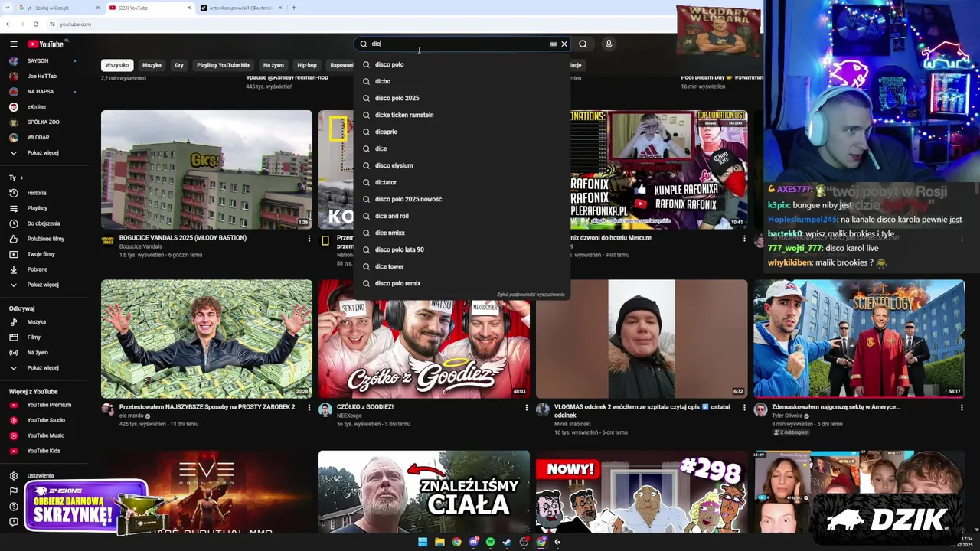Viewport: 980px width, 551px height.
Task: Pick the 'dice nmixx' suggestion
Action: click(x=462, y=233)
